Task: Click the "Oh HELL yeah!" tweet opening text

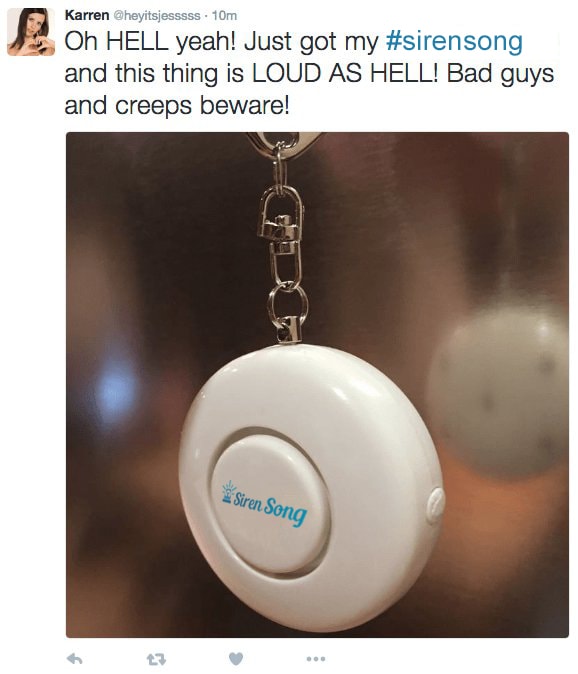Action: (150, 42)
